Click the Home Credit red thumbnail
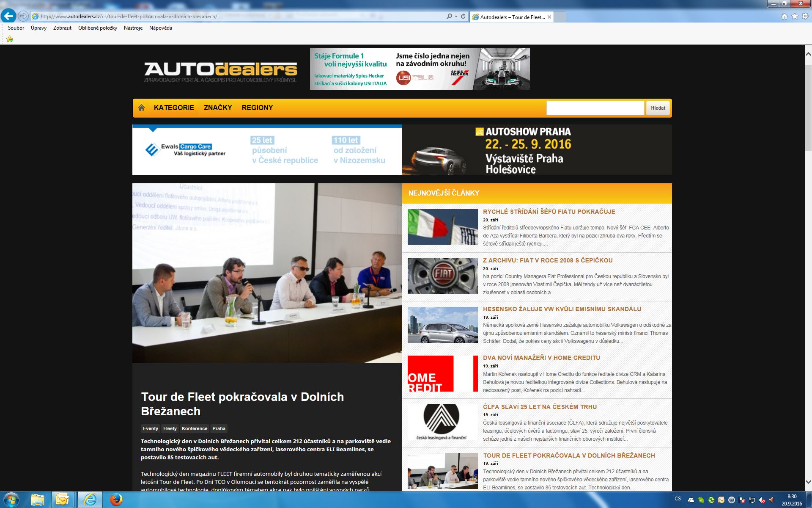This screenshot has width=812, height=508. (442, 373)
